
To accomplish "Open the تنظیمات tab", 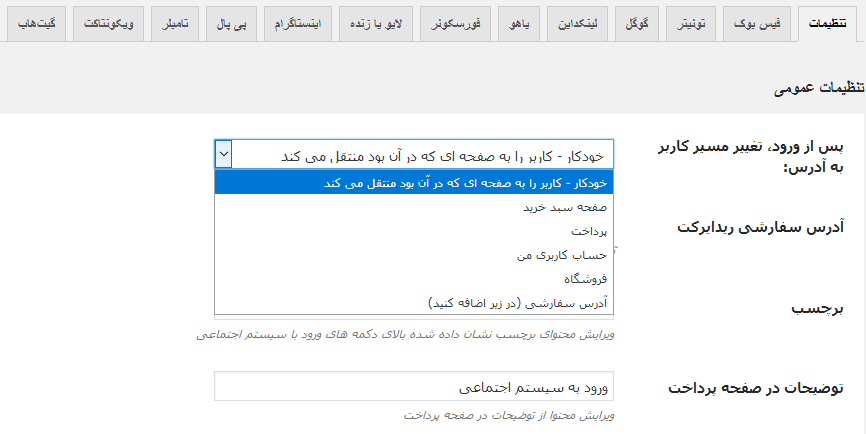I will coord(827,24).
